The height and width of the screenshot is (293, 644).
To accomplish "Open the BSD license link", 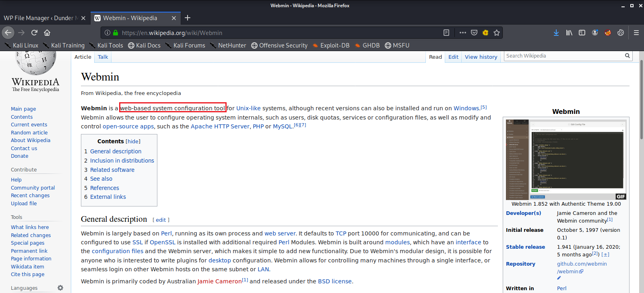I will click(x=335, y=281).
